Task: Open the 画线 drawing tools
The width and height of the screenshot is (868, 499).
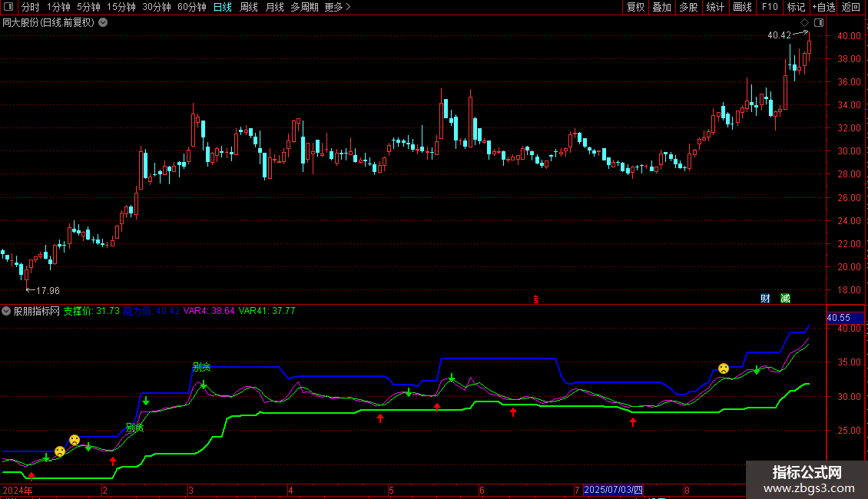Action: [x=742, y=7]
